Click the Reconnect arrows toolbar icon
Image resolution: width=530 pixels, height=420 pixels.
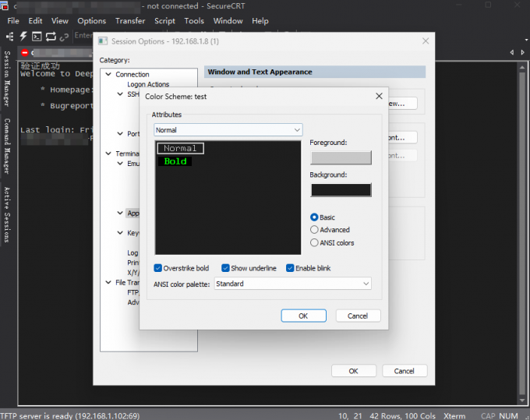[x=51, y=36]
